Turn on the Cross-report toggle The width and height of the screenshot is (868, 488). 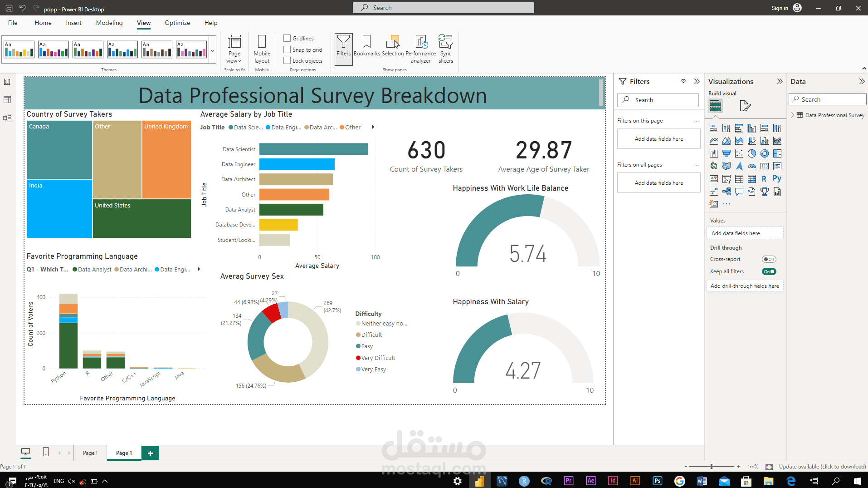tap(769, 259)
